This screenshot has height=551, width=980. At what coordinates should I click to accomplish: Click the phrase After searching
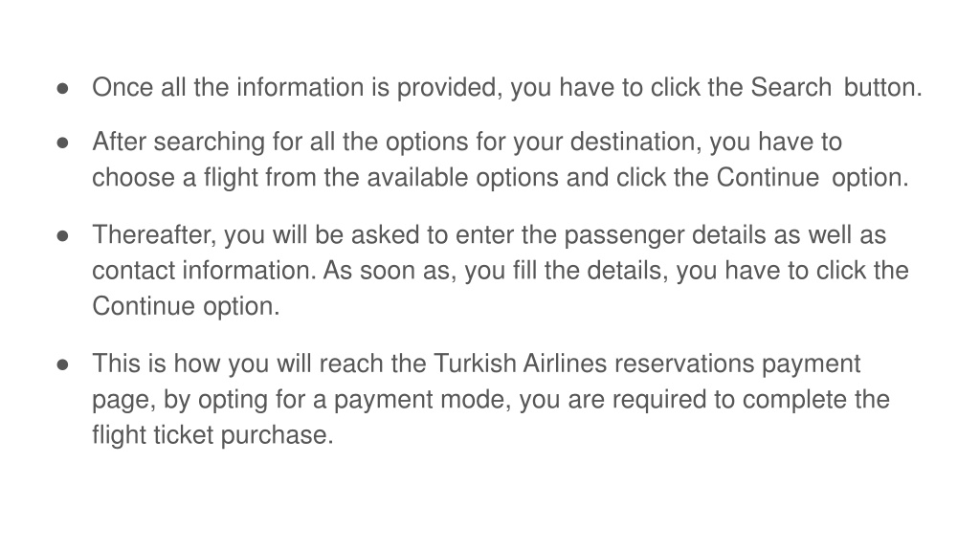[178, 142]
